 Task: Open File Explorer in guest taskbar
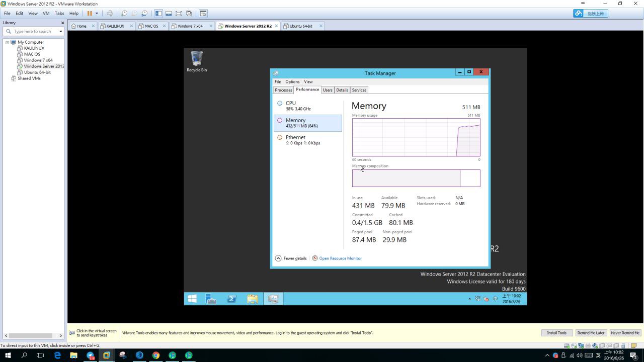(253, 299)
